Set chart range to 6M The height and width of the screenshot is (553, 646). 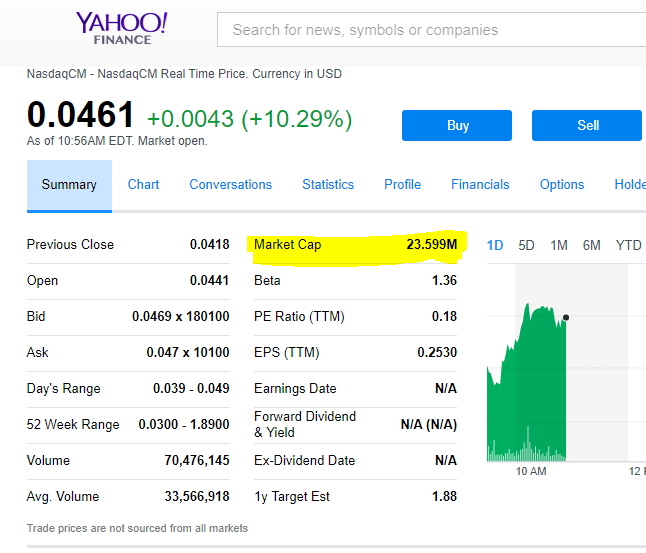591,245
